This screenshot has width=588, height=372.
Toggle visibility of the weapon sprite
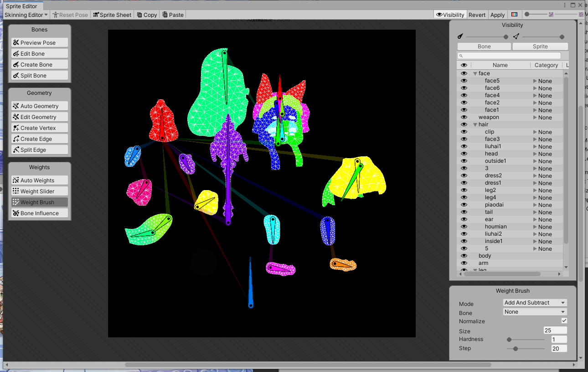tap(464, 117)
